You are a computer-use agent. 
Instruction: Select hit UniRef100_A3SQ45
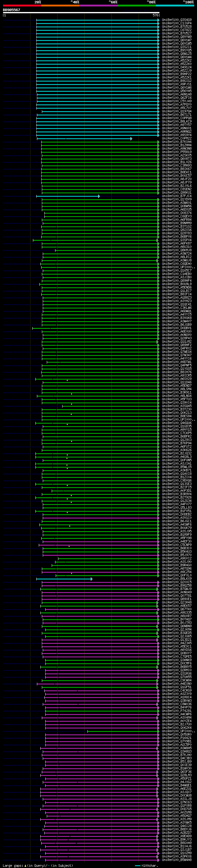[177, 406]
